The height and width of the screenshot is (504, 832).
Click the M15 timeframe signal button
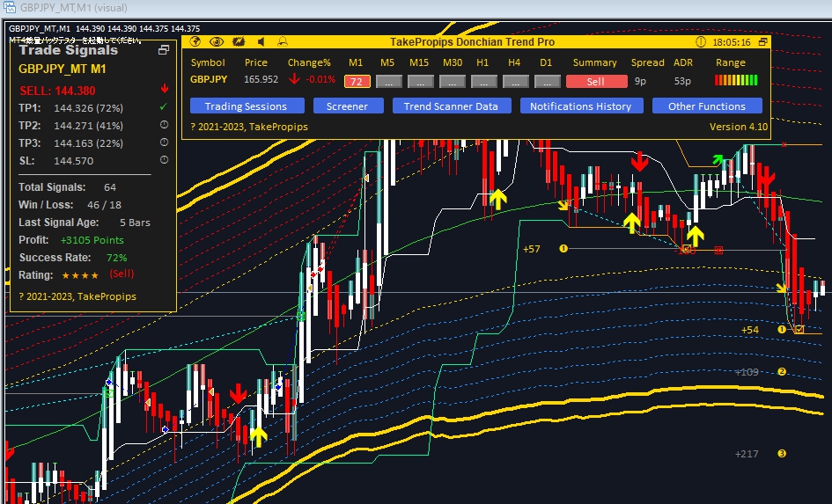(420, 82)
